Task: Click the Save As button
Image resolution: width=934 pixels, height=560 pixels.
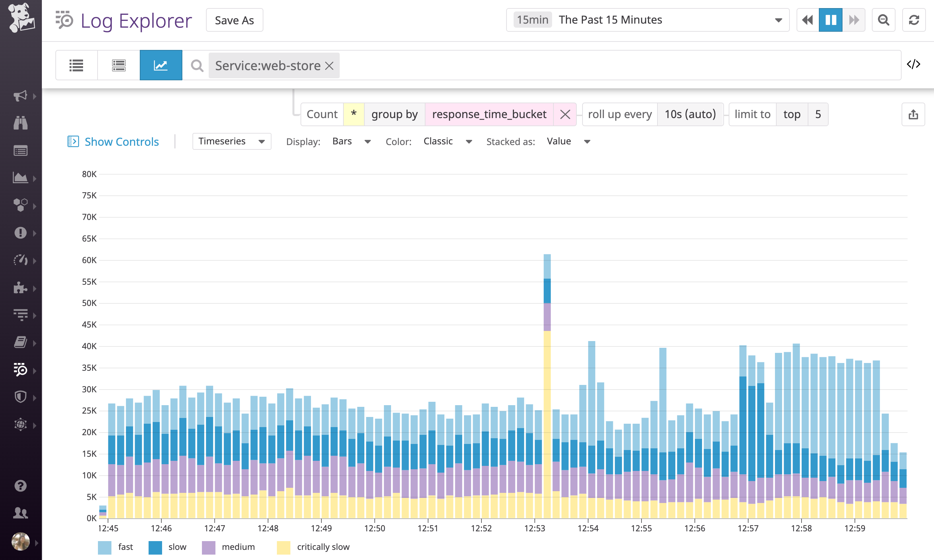Action: (x=234, y=20)
